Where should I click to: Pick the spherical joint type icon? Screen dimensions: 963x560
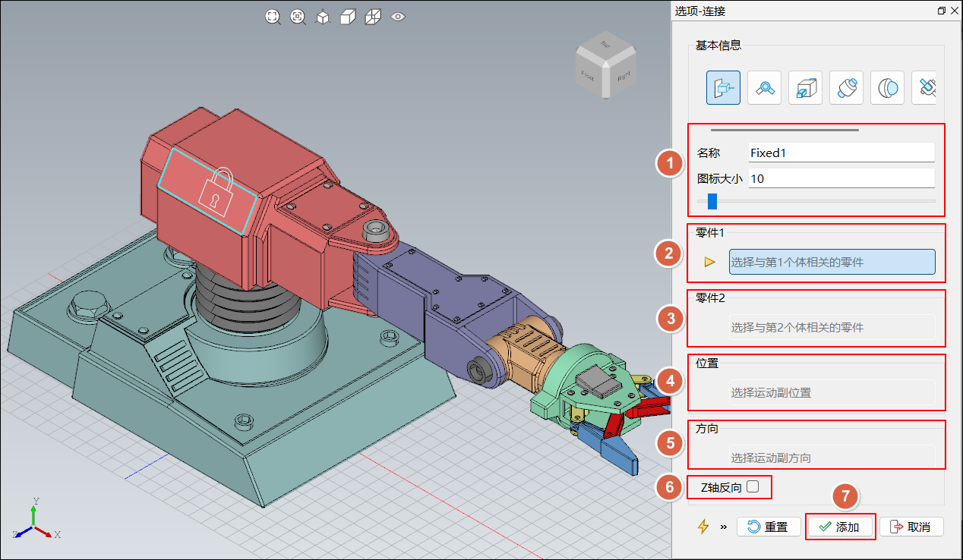[887, 87]
